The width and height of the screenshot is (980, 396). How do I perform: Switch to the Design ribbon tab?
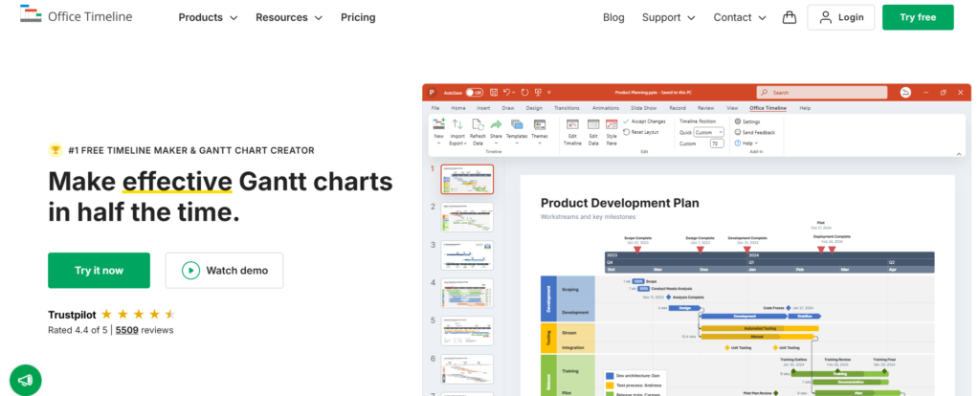(534, 108)
